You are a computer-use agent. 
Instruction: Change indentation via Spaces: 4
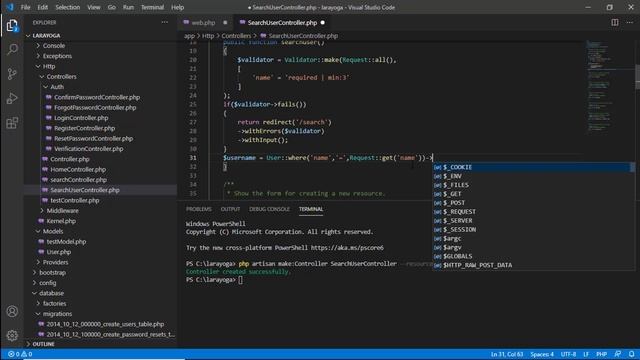(542, 354)
